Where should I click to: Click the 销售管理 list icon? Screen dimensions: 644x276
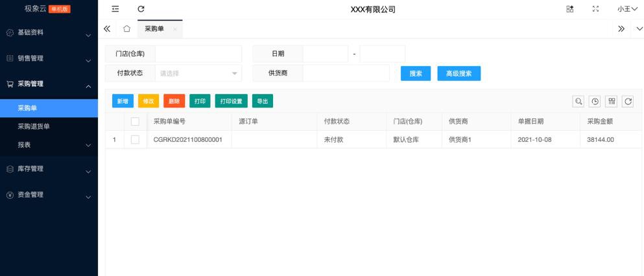point(10,58)
